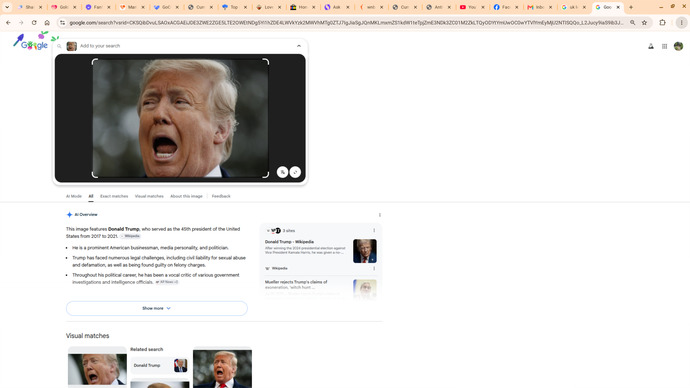Click the magnifier icon beside the bookmark star
Viewport: 690px width, 388px height.
pyautogui.click(x=632, y=22)
